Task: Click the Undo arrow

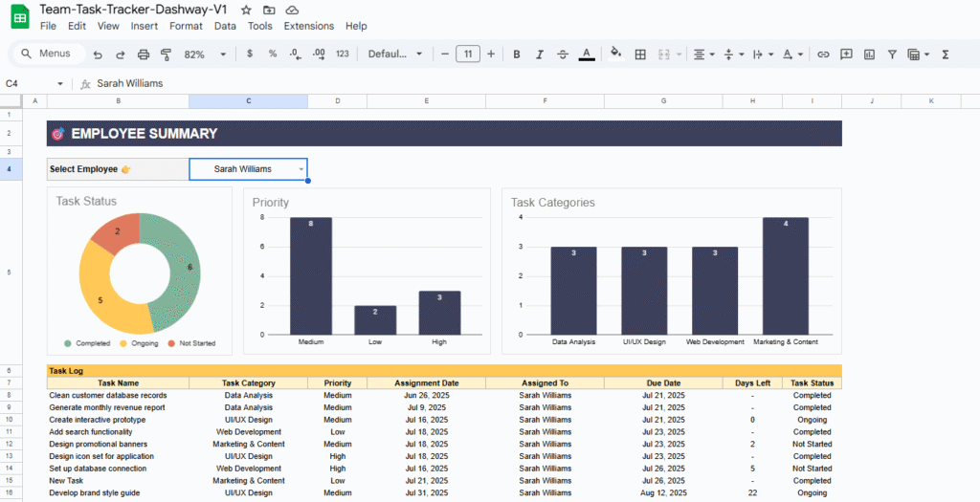Action: click(98, 55)
